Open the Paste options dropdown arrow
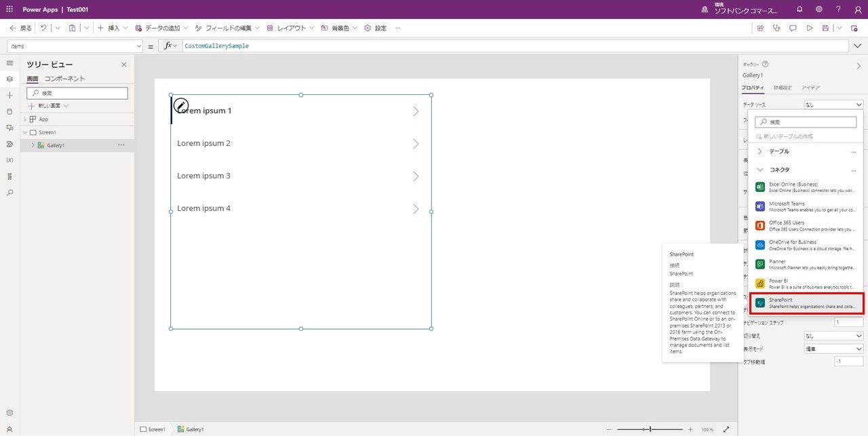This screenshot has height=436, width=868. [x=86, y=28]
